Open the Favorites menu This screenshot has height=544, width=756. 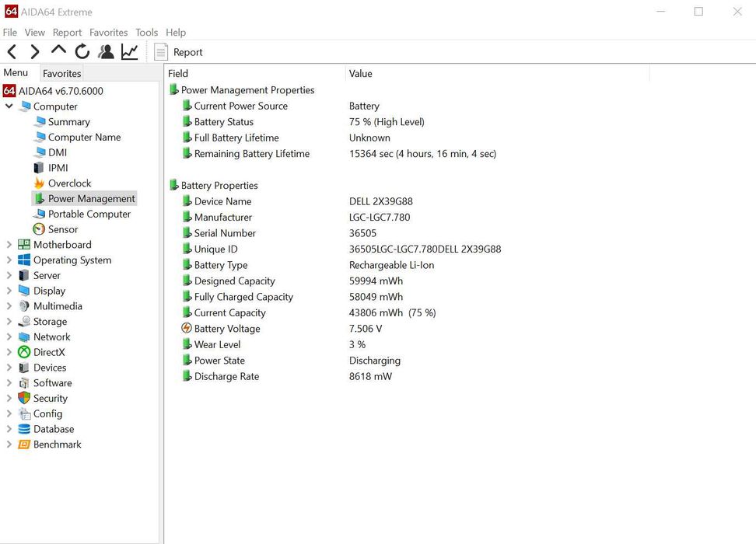coord(108,33)
